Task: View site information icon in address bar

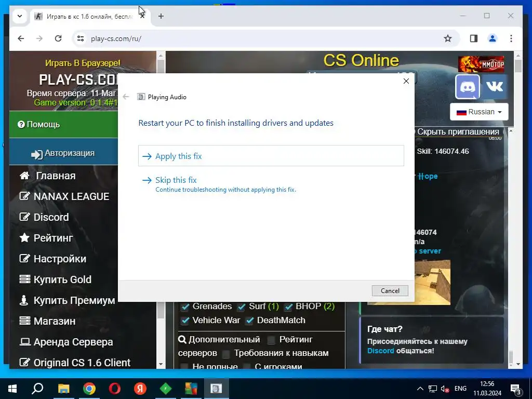Action: coord(81,38)
